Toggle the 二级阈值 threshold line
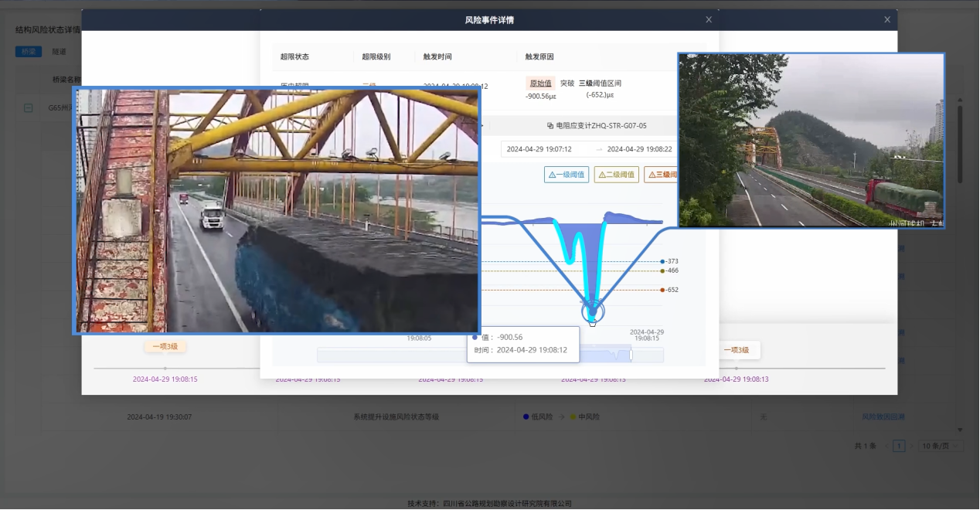This screenshot has width=980, height=510. [616, 175]
